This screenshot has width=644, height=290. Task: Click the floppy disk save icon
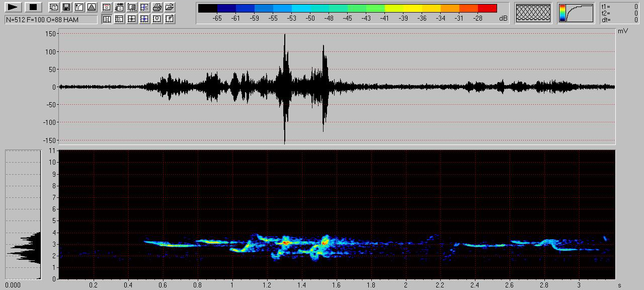coord(66,7)
